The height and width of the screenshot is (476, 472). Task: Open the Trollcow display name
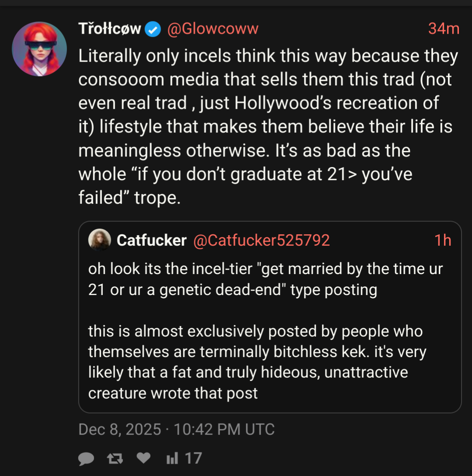110,29
